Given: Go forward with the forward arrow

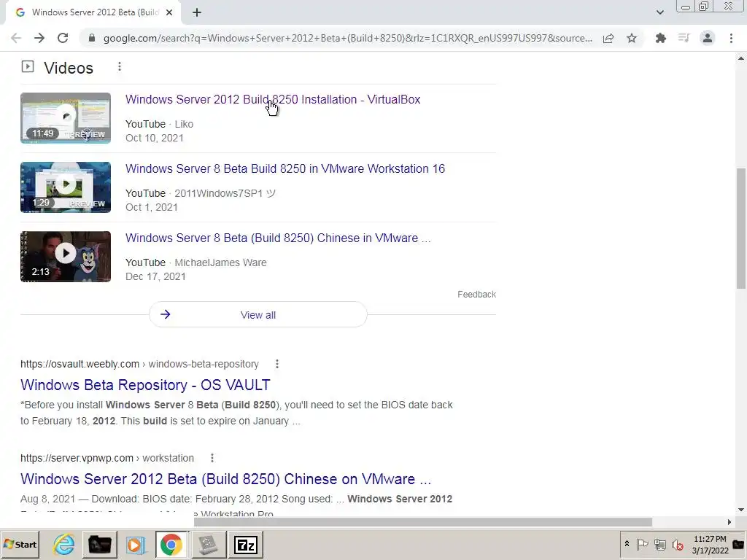Looking at the screenshot, I should click(39, 38).
